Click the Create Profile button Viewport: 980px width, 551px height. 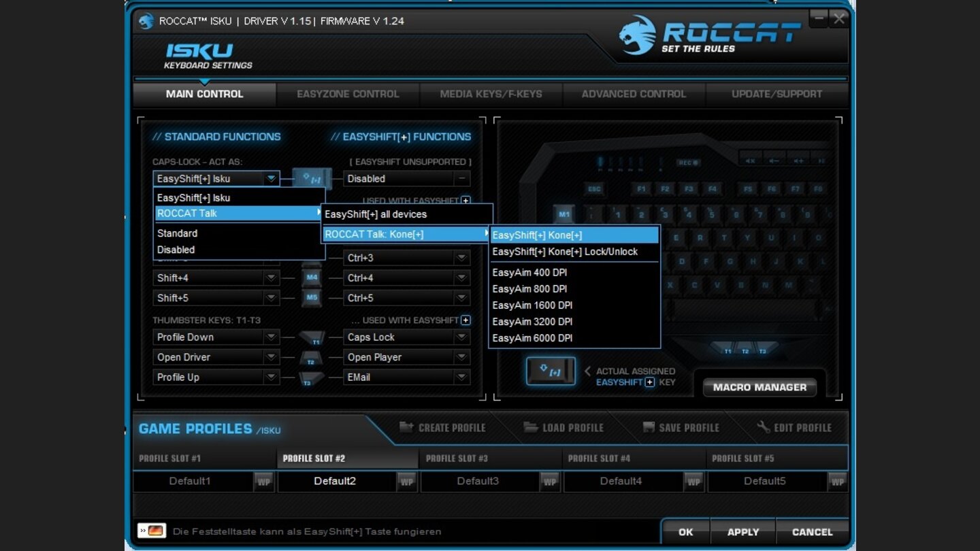[x=442, y=428]
